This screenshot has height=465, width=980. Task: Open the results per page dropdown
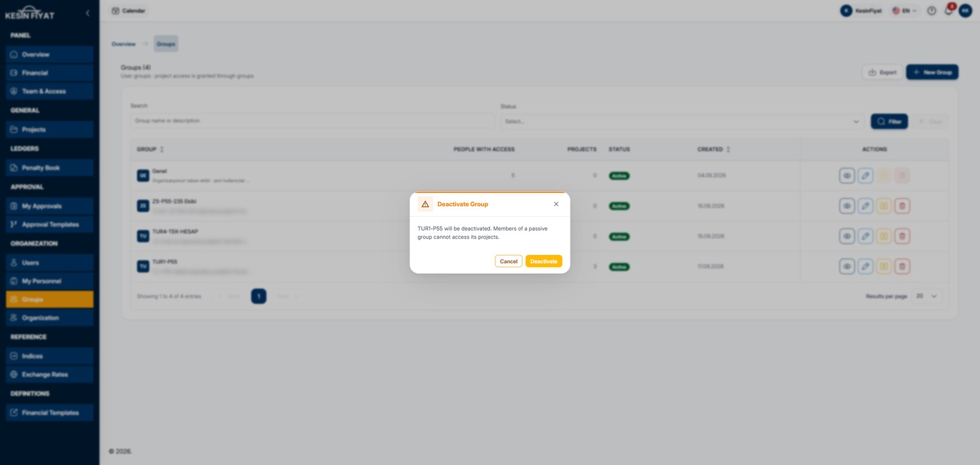(926, 296)
